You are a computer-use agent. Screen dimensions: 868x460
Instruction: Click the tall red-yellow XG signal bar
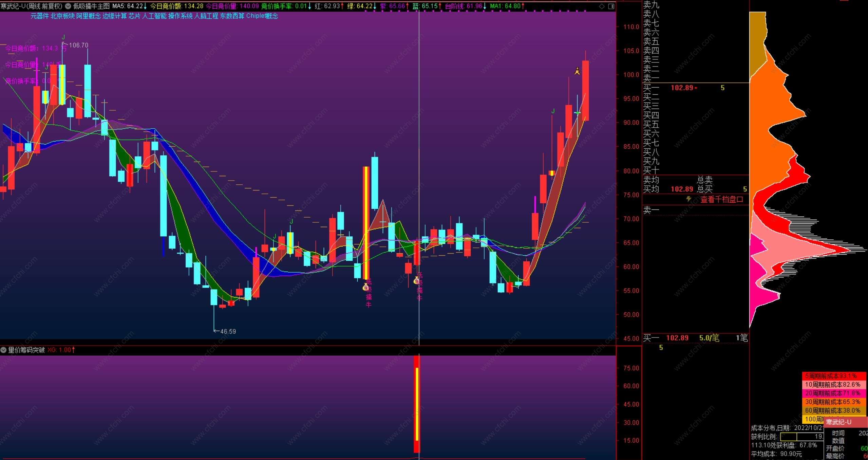click(417, 404)
